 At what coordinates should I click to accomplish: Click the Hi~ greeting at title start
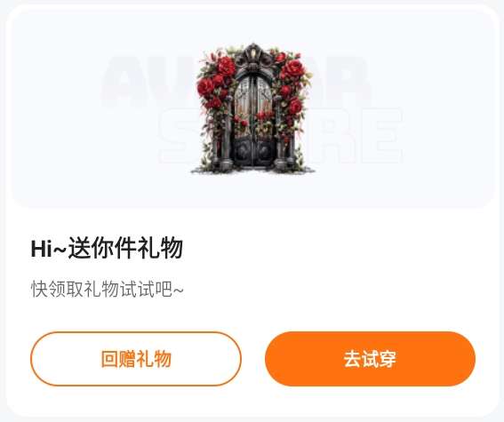pyautogui.click(x=49, y=249)
